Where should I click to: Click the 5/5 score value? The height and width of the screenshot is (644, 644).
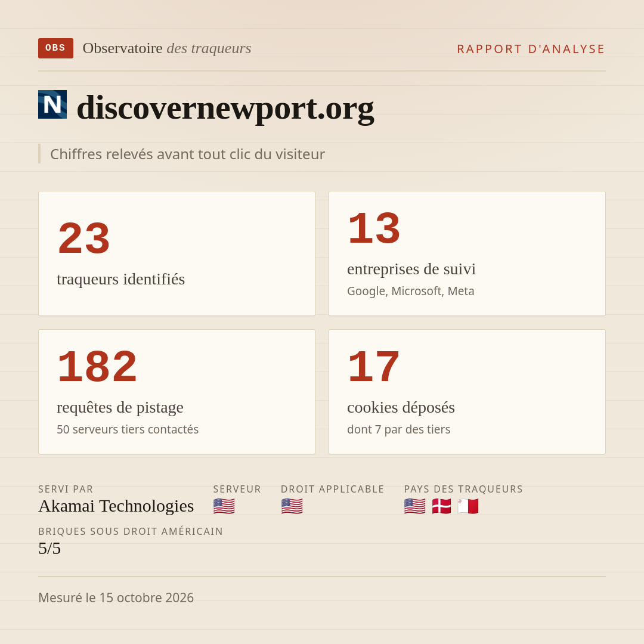click(49, 549)
